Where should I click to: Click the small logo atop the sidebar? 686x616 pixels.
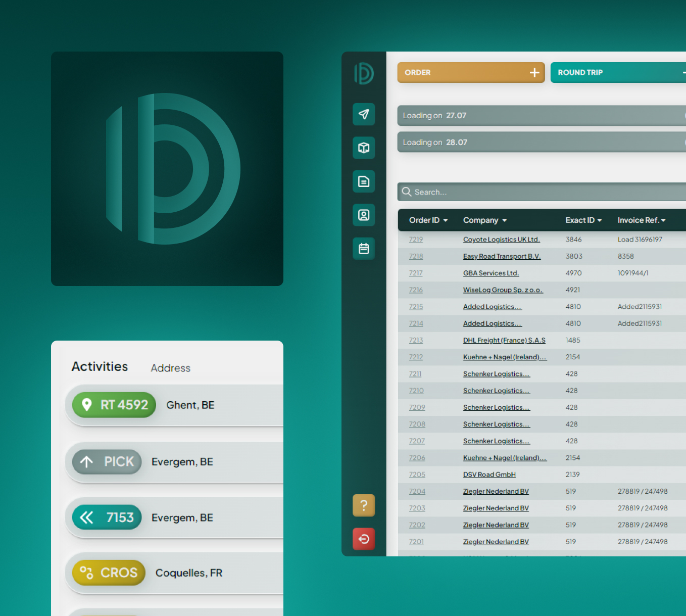363,74
